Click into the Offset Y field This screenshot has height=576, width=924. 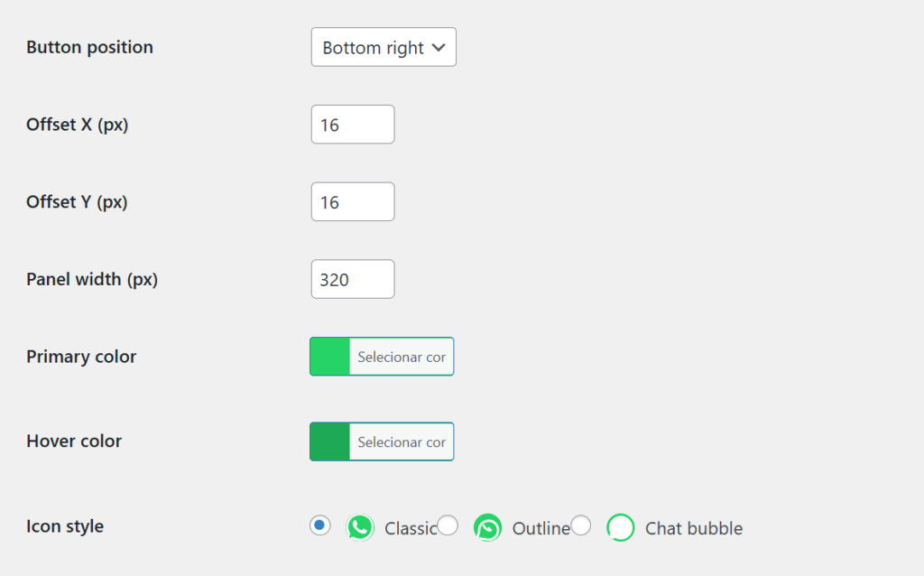tap(353, 202)
